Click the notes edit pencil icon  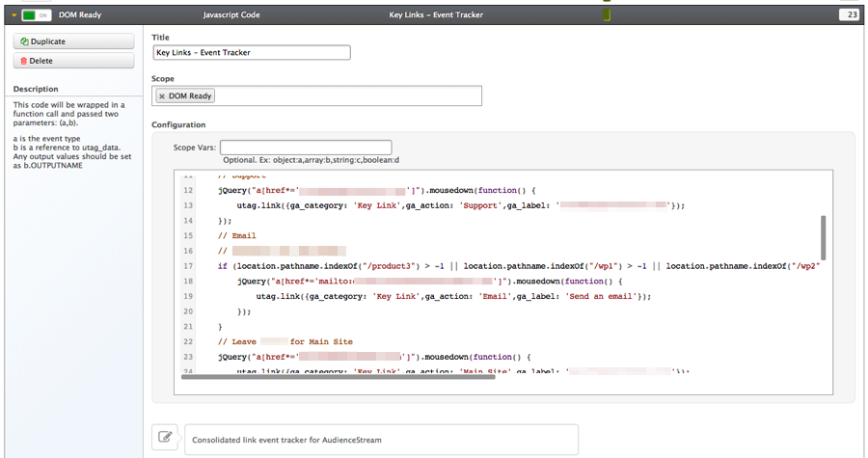click(x=166, y=438)
